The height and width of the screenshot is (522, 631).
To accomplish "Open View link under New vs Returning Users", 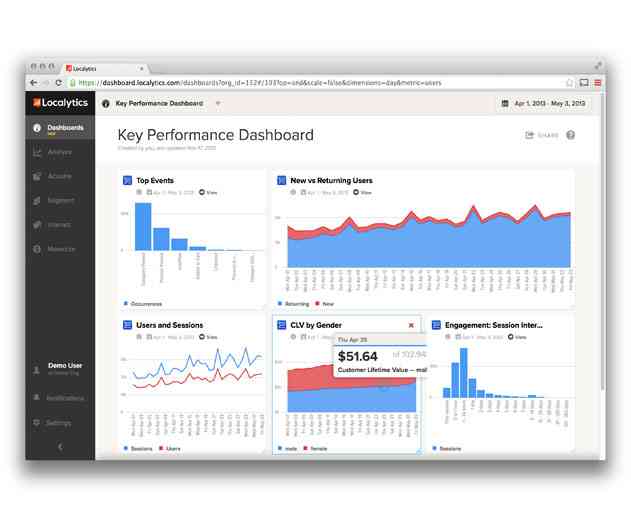I will [x=363, y=192].
